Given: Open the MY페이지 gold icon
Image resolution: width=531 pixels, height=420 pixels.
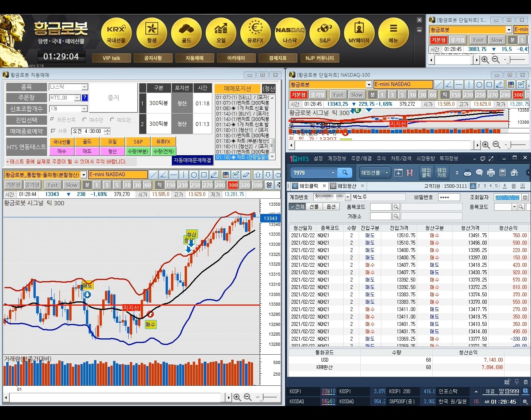Looking at the screenshot, I should point(359,33).
